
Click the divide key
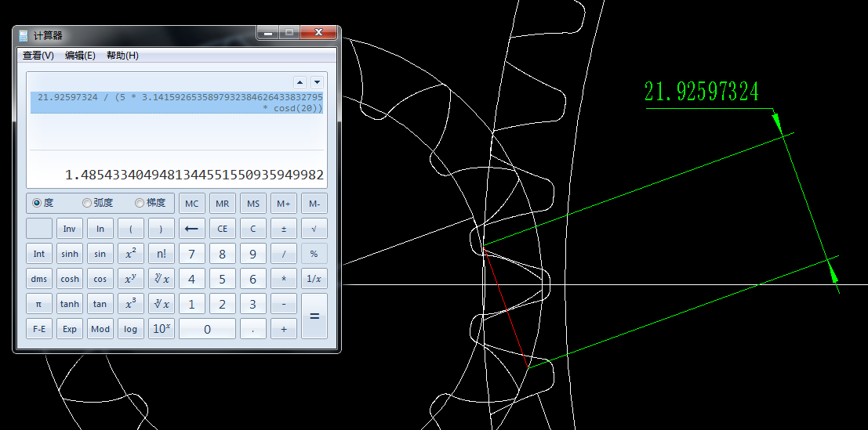(x=283, y=254)
